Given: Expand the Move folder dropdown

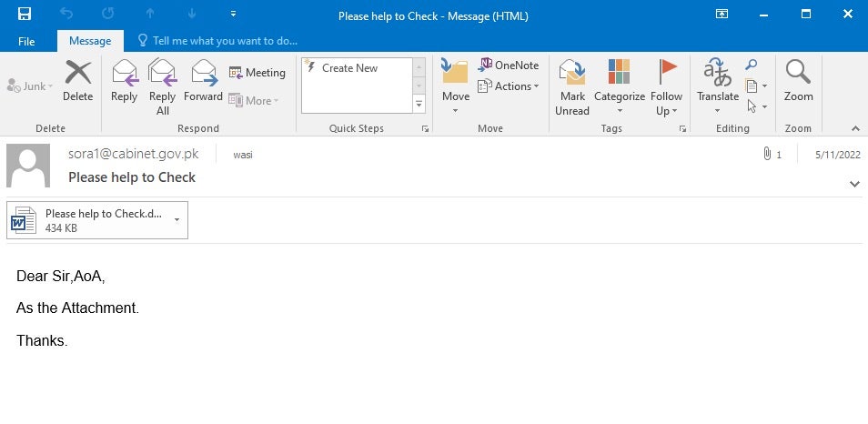Looking at the screenshot, I should [x=456, y=111].
